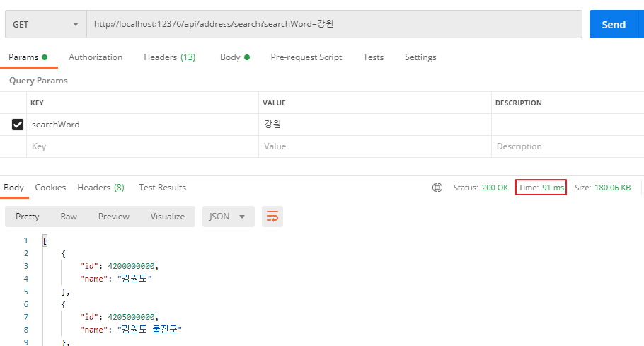Open the Settings tab
Viewport: 644px width, 346px height.
(420, 57)
